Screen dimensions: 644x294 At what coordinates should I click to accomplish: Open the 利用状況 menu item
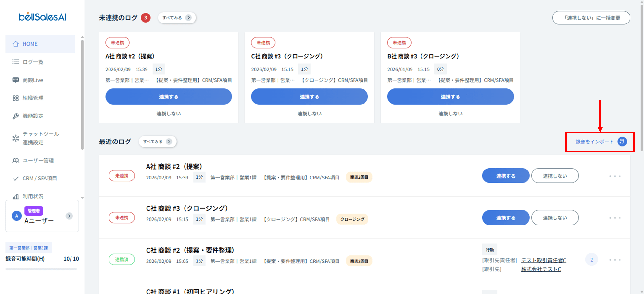click(x=33, y=196)
